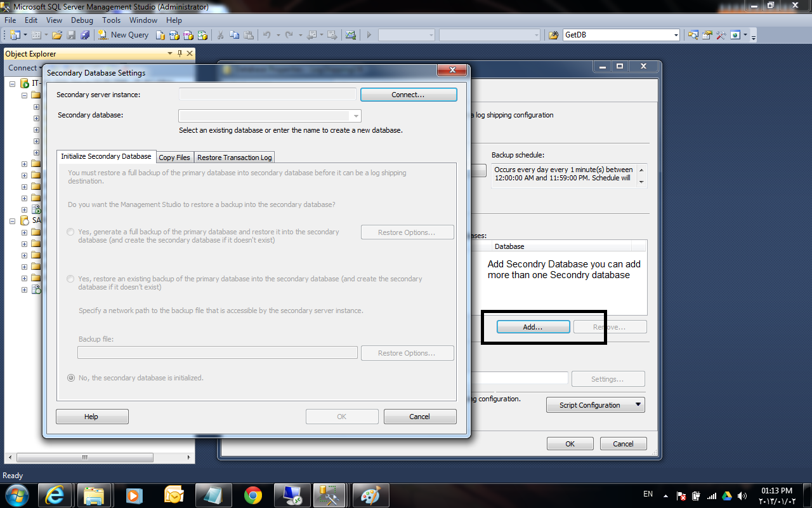Image resolution: width=812 pixels, height=508 pixels.
Task: Click the New Project toolbar icon
Action: (x=15, y=35)
